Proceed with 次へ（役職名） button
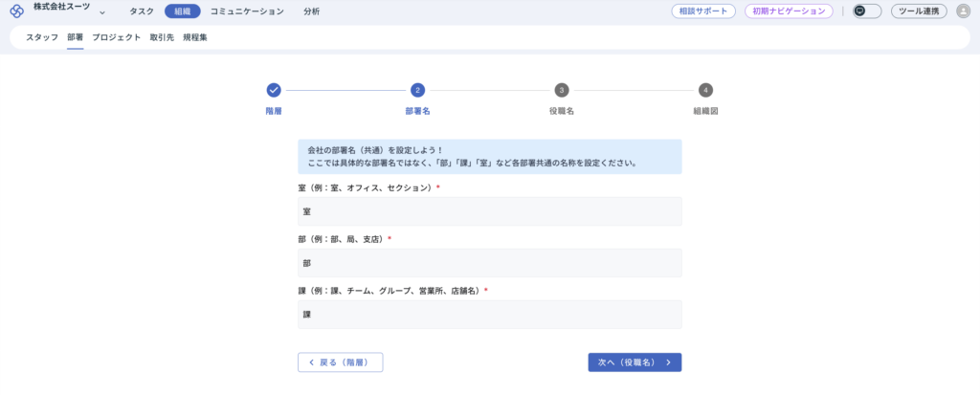The height and width of the screenshot is (395, 980). (635, 362)
